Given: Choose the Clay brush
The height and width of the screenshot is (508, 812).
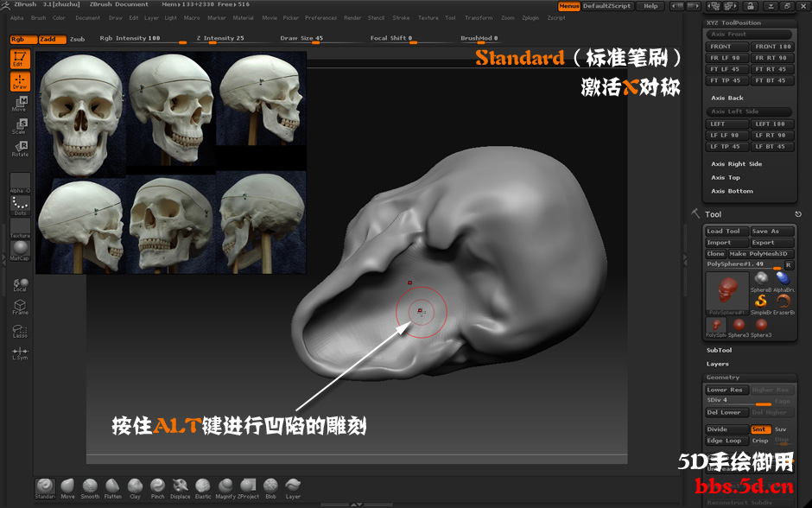Looking at the screenshot, I should [x=135, y=488].
